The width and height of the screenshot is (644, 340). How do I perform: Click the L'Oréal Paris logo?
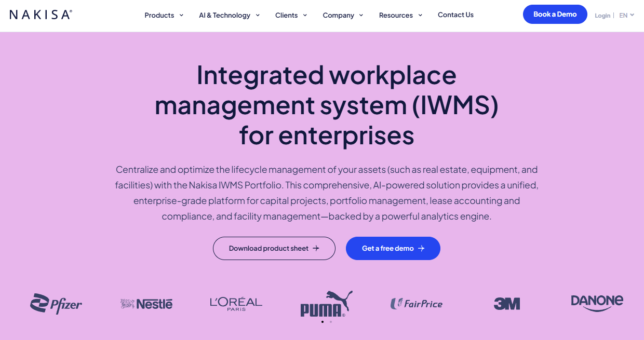coord(236,304)
